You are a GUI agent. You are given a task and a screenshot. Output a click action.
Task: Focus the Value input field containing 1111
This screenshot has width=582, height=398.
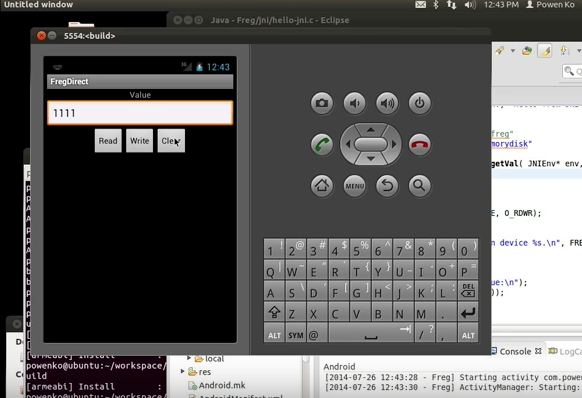click(140, 113)
